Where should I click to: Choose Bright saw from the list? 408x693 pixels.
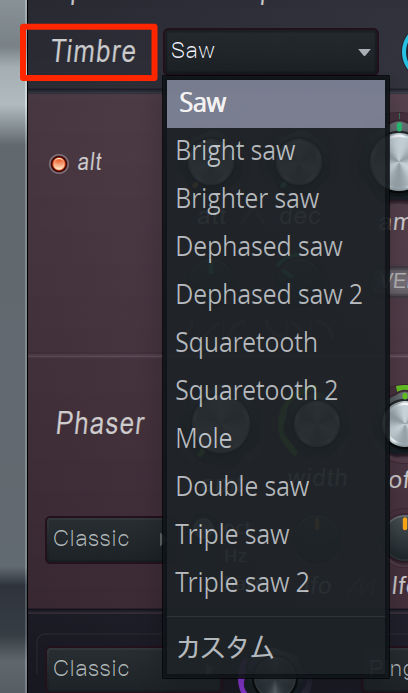coord(276,151)
